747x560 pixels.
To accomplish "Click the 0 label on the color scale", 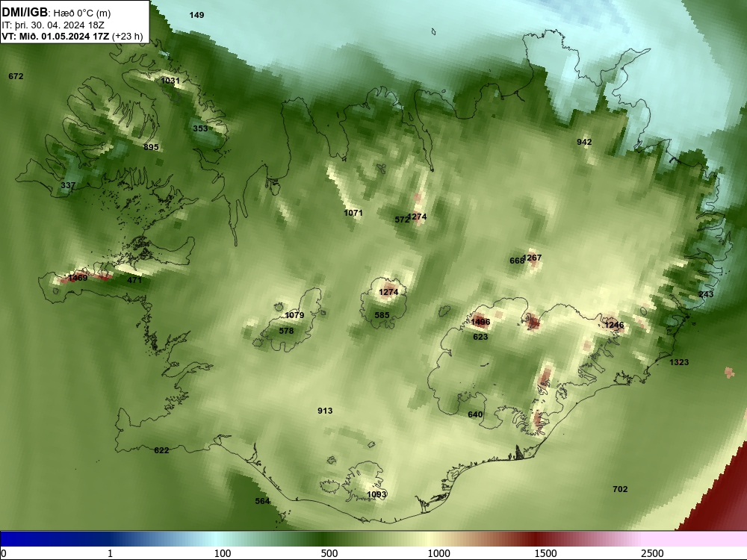I will [4, 553].
